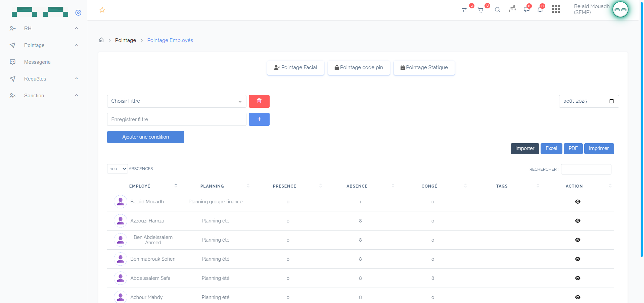Switch to Pointage Facial
This screenshot has width=644, height=303.
click(295, 67)
